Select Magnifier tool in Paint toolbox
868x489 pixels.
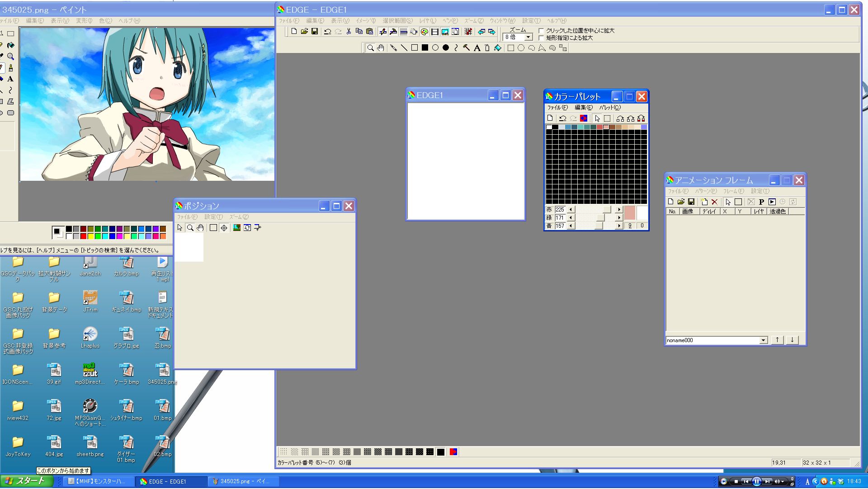coord(10,56)
